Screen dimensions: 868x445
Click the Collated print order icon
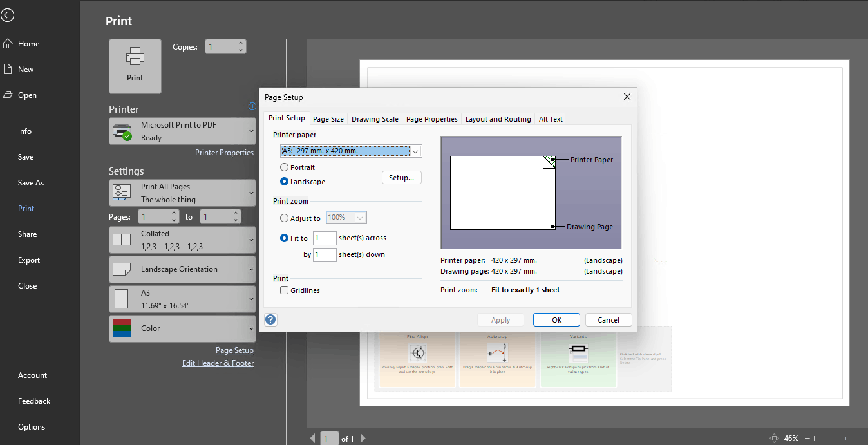pos(120,239)
